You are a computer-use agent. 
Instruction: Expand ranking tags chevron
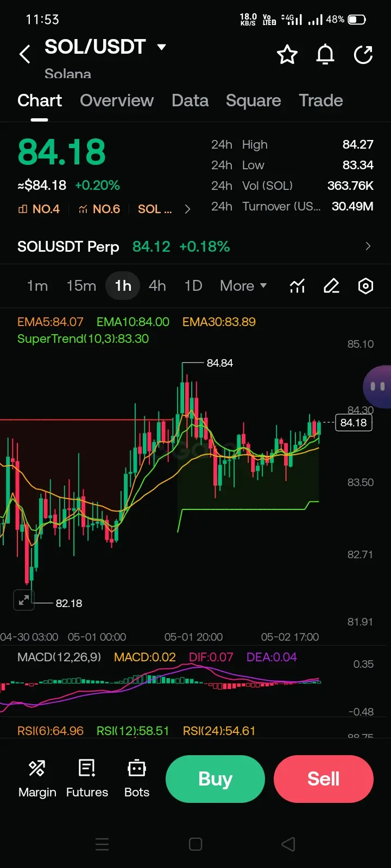187,209
